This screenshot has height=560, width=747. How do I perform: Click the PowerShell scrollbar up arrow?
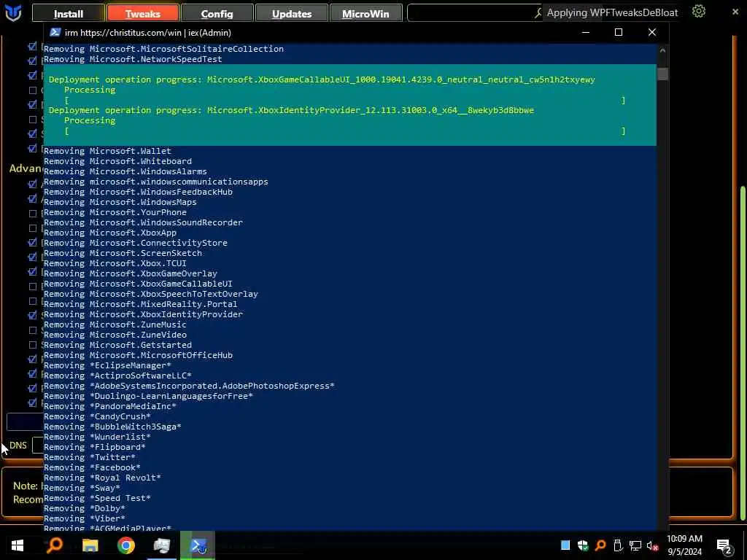coord(662,50)
